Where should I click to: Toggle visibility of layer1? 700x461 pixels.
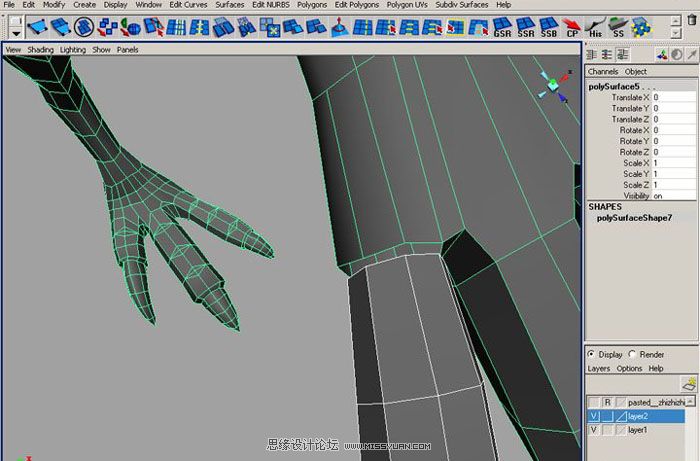(593, 430)
